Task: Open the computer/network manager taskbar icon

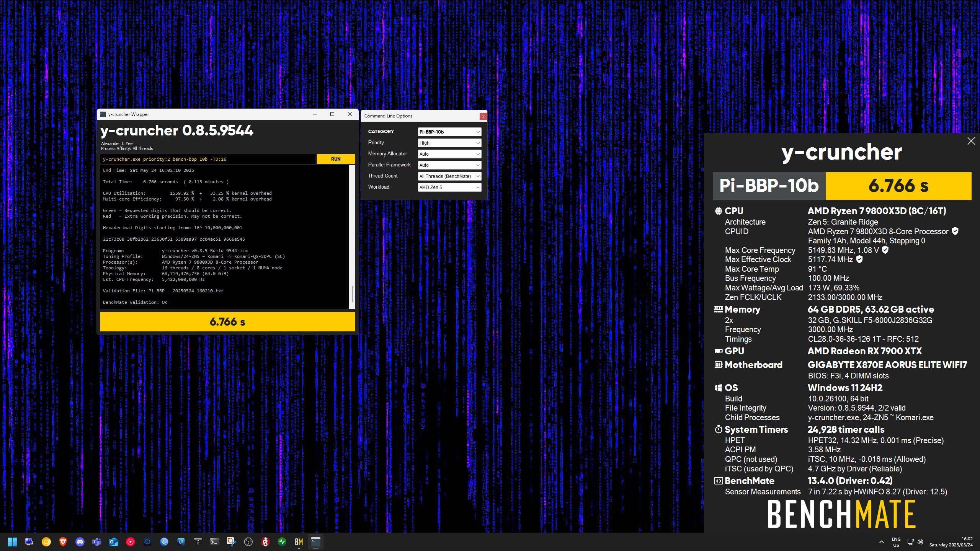Action: [x=29, y=542]
